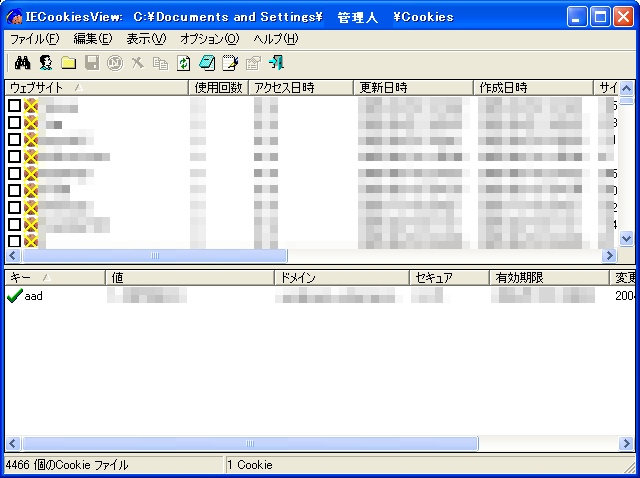Click the greyed floppy disk save icon
The height and width of the screenshot is (478, 640).
(92, 63)
